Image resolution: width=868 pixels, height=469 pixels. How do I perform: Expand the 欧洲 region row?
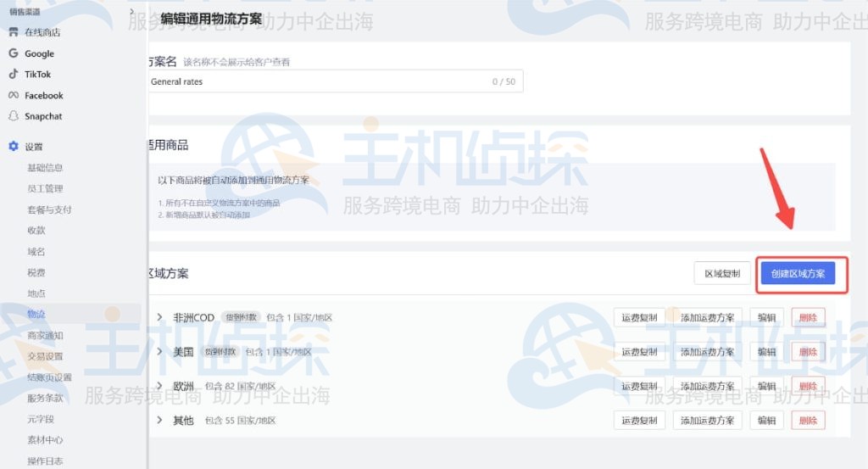[x=159, y=386]
